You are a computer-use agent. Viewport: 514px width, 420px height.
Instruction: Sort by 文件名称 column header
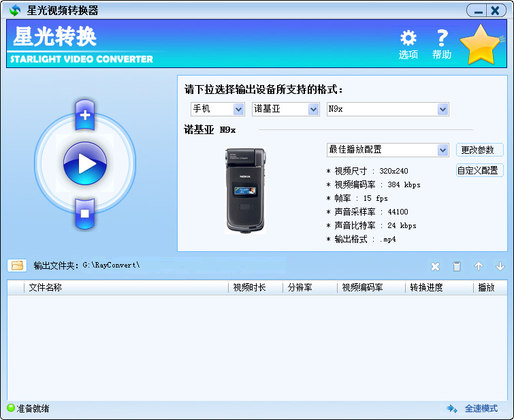pos(126,287)
